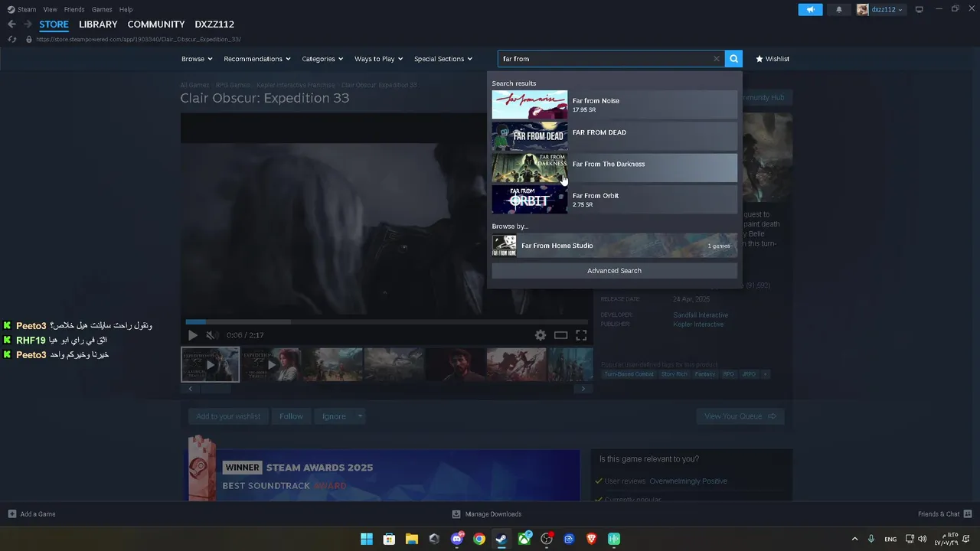Click the Steam taskbar icon

tap(501, 539)
